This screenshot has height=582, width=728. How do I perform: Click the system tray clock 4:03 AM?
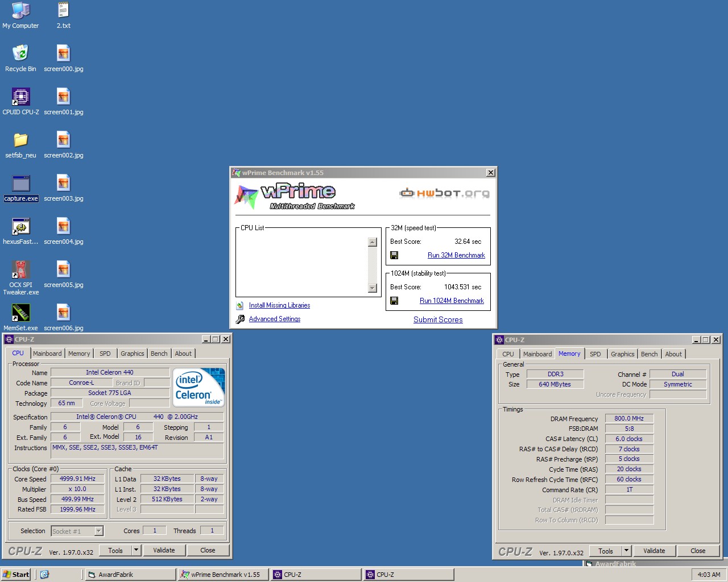[x=709, y=575]
